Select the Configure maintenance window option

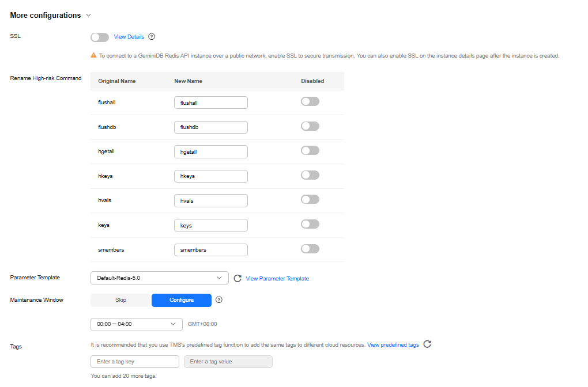(182, 300)
